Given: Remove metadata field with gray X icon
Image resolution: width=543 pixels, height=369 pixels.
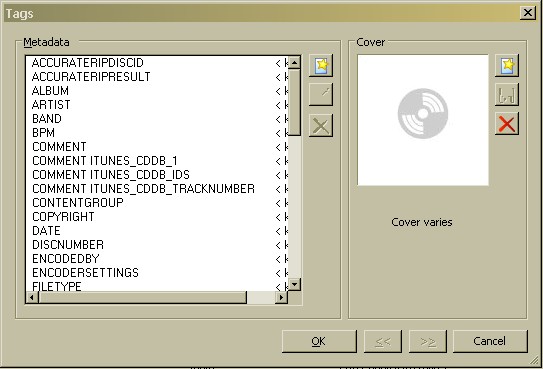Looking at the screenshot, I should click(321, 125).
